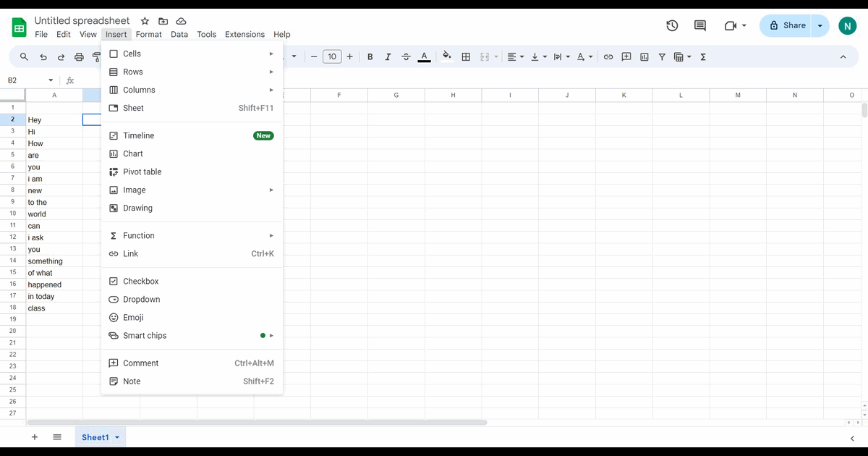Toggle Bold formatting button
The height and width of the screenshot is (456, 868).
click(x=370, y=56)
